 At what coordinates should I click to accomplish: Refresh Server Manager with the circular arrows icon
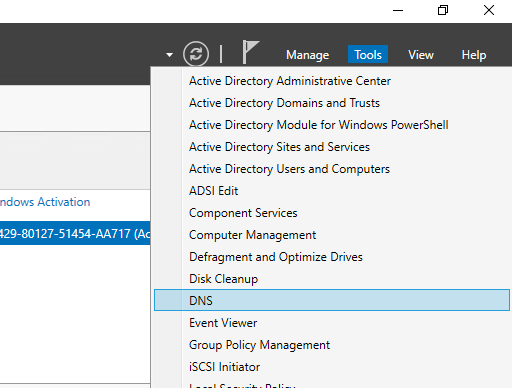click(x=196, y=54)
